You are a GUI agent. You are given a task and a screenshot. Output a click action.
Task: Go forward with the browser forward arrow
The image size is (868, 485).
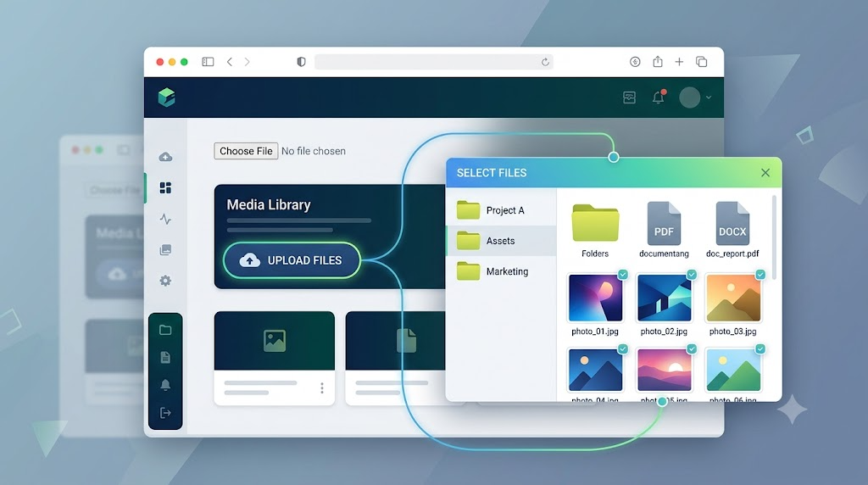[248, 61]
